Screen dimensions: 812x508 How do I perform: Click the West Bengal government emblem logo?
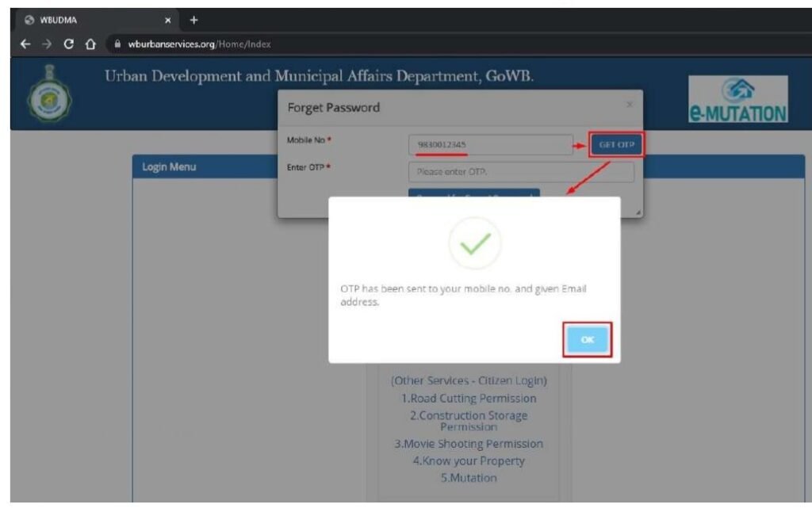[49, 94]
